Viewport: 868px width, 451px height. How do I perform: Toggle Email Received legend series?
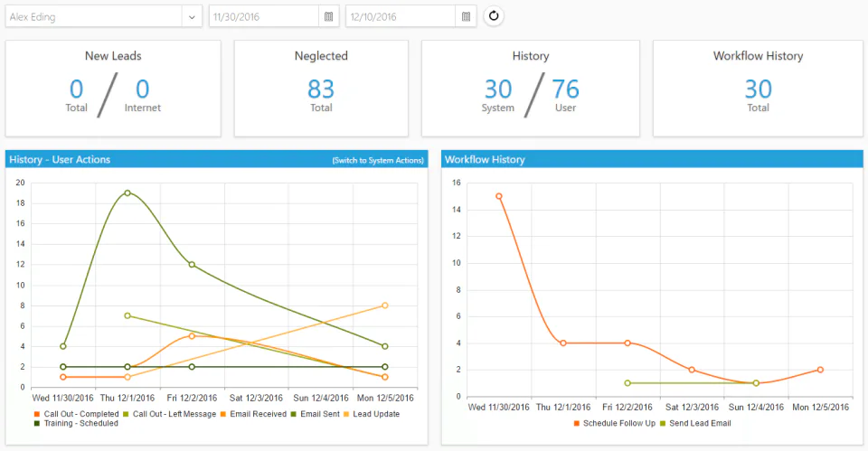(253, 414)
